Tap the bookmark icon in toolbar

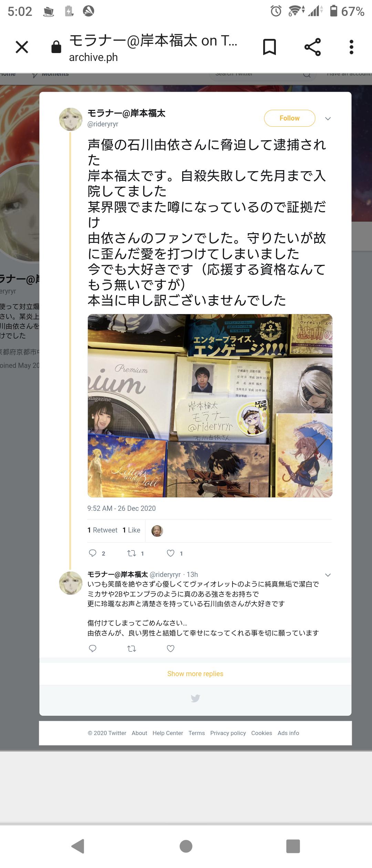point(269,47)
